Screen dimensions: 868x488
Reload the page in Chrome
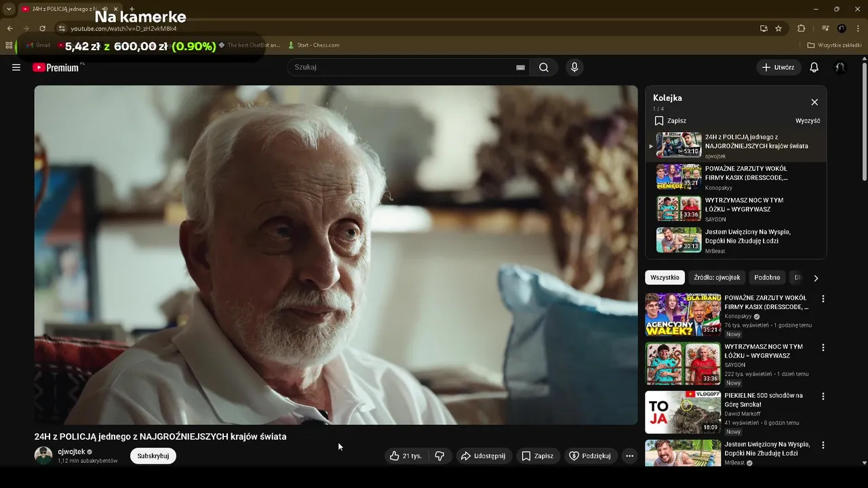pyautogui.click(x=42, y=28)
